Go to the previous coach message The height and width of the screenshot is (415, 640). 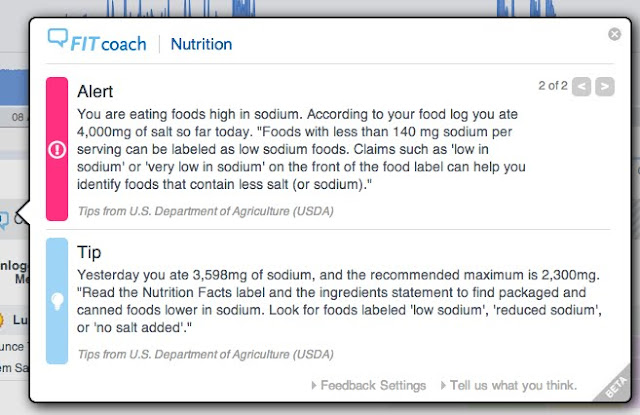pos(581,87)
